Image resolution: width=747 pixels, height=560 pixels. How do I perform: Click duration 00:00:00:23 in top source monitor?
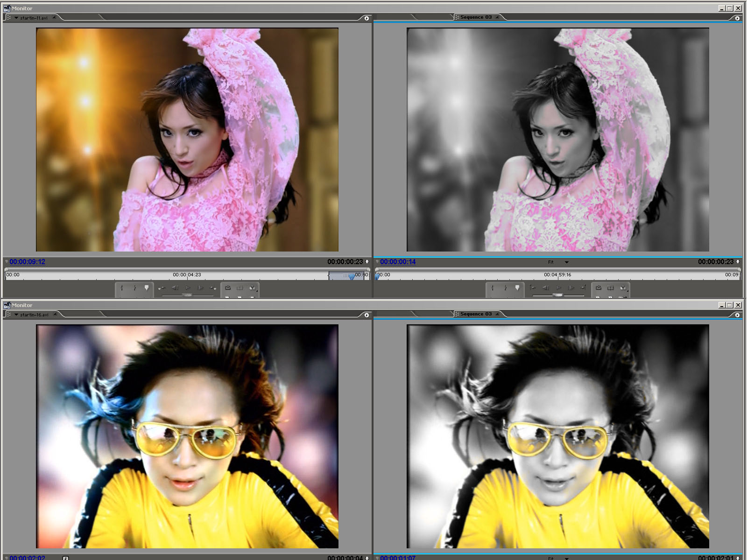345,262
